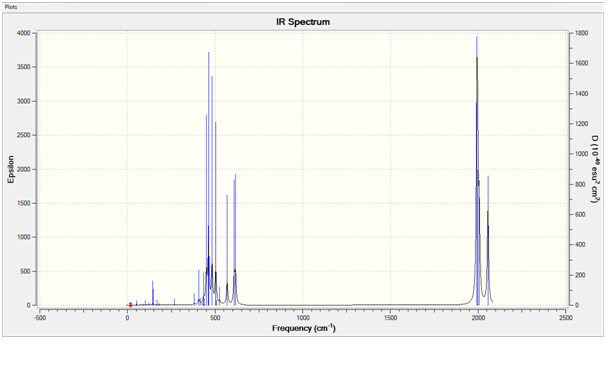
Task: Click the Frequency (cm-1) axis label
Action: pyautogui.click(x=304, y=328)
